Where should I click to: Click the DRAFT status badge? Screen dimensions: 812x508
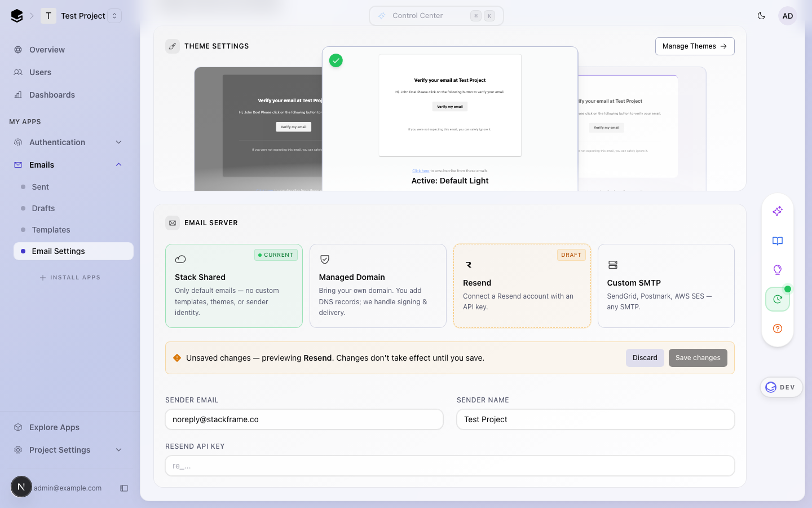[x=571, y=255]
